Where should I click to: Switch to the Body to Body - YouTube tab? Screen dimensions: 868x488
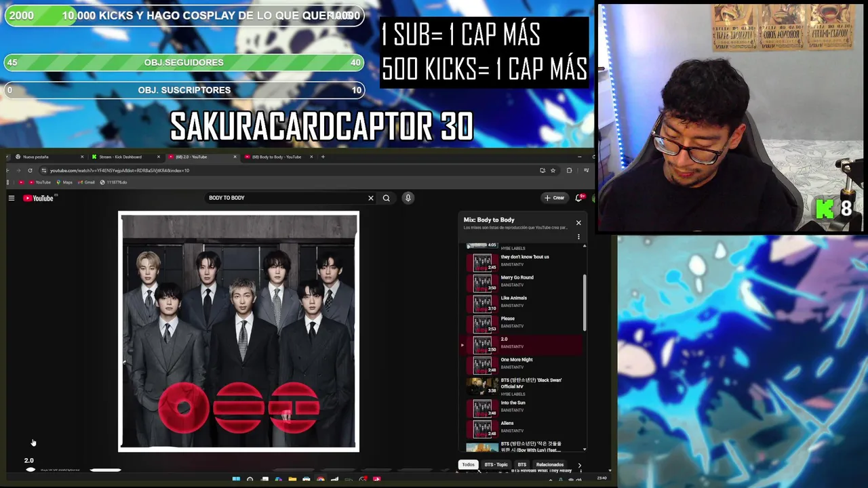tap(277, 157)
